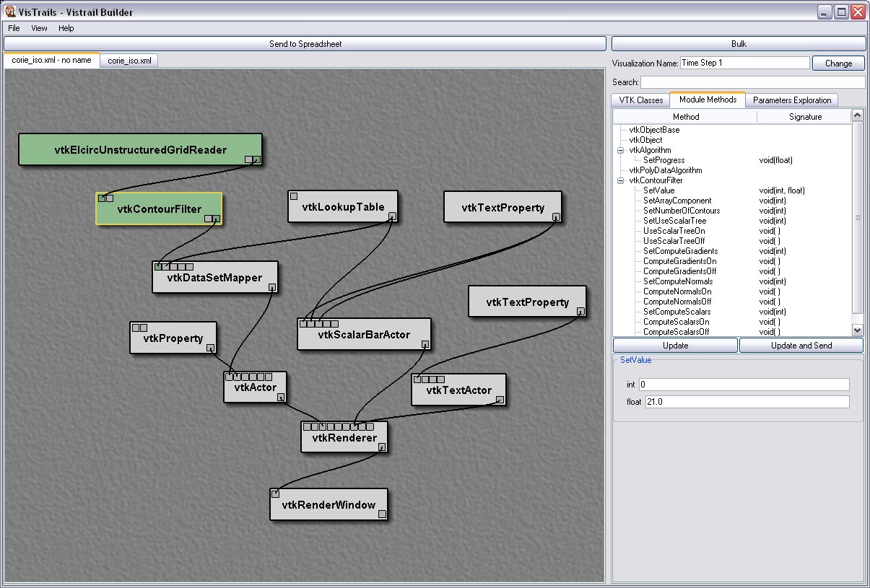Image resolution: width=870 pixels, height=588 pixels.
Task: Click output port of vtkLookupTable module
Action: pos(392,216)
